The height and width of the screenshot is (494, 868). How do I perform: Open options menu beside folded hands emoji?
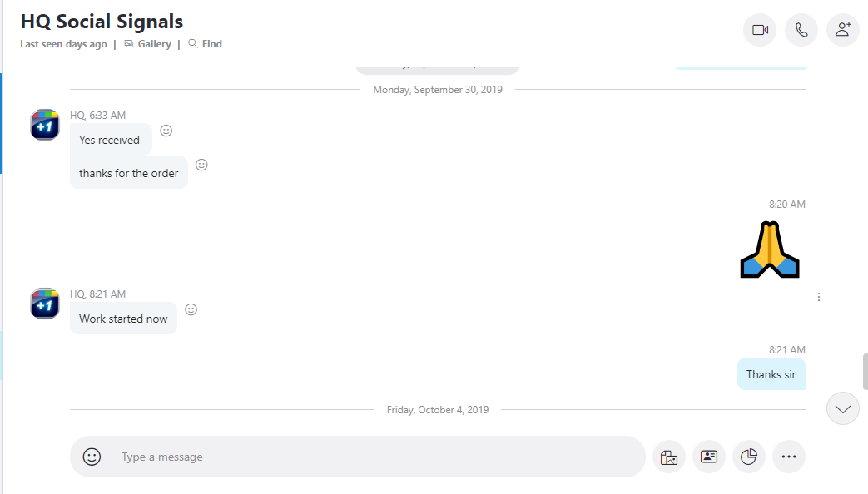tap(819, 297)
